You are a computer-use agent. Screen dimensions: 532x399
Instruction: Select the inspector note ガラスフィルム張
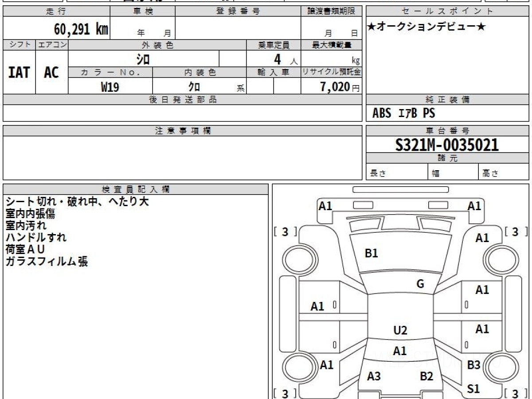pos(47,262)
